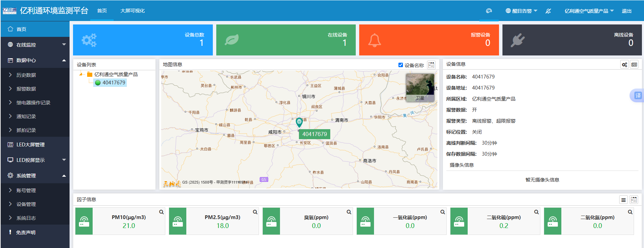Open device settings gears icon in 设备信息
The image size is (644, 248).
tap(624, 64)
